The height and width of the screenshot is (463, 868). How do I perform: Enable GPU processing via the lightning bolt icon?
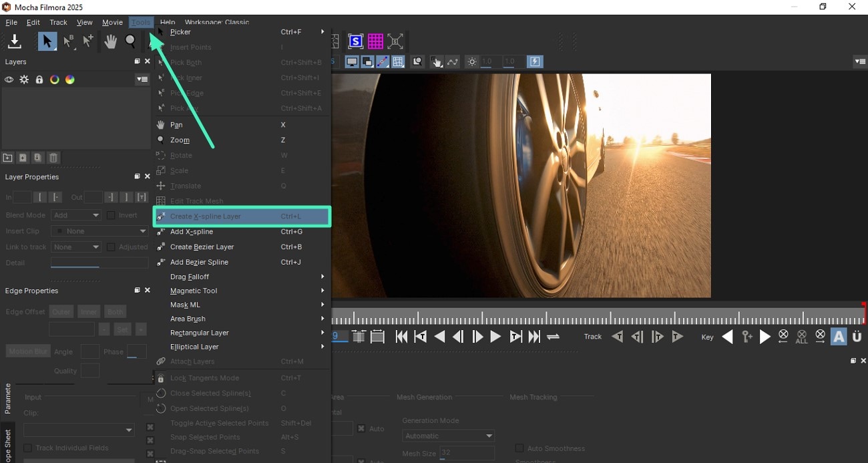click(x=534, y=61)
